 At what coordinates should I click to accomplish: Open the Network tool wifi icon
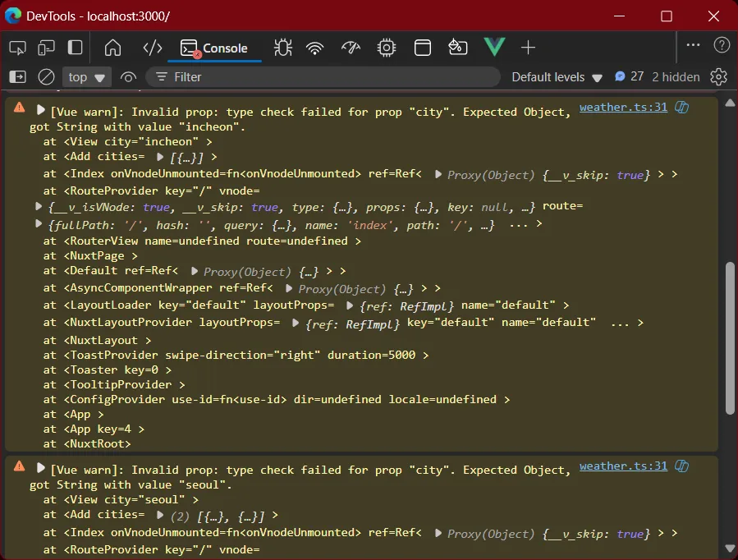315,48
